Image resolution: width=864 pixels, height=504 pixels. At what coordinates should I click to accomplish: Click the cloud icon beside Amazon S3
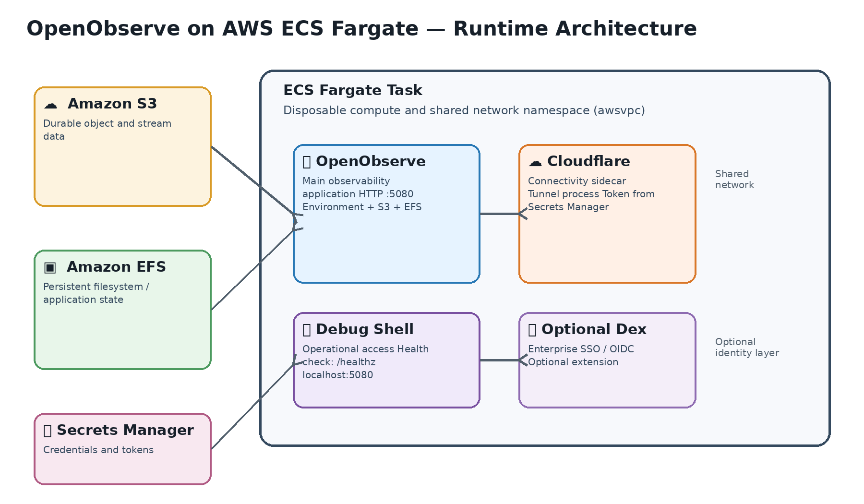(50, 105)
